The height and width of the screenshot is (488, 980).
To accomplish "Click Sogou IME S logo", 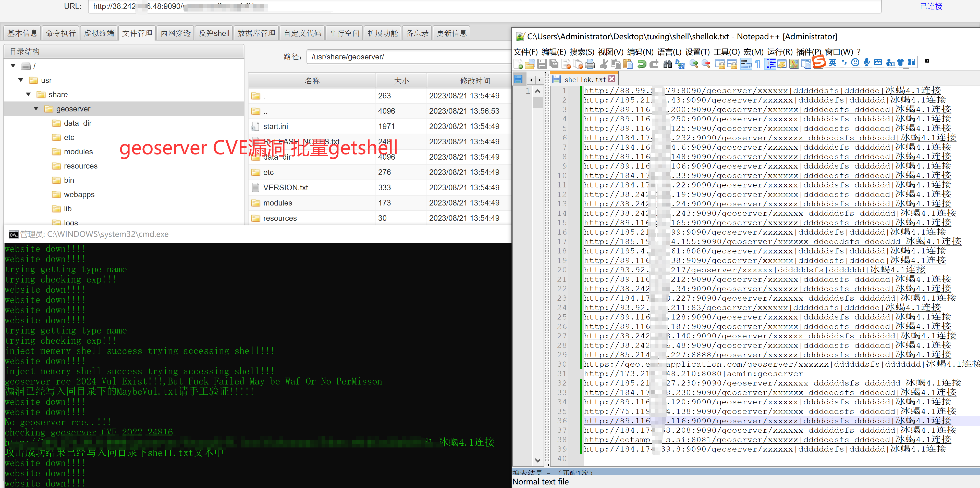I will (x=819, y=61).
